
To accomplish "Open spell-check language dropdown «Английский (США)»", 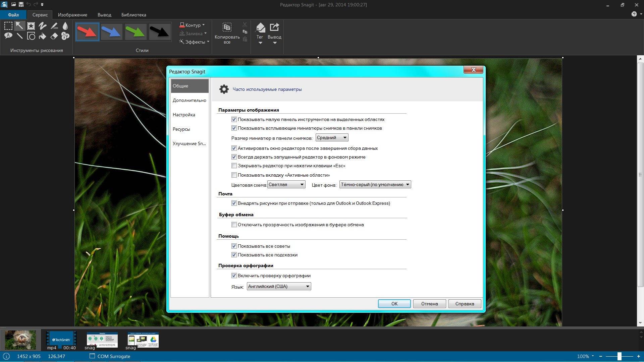I will tap(279, 286).
